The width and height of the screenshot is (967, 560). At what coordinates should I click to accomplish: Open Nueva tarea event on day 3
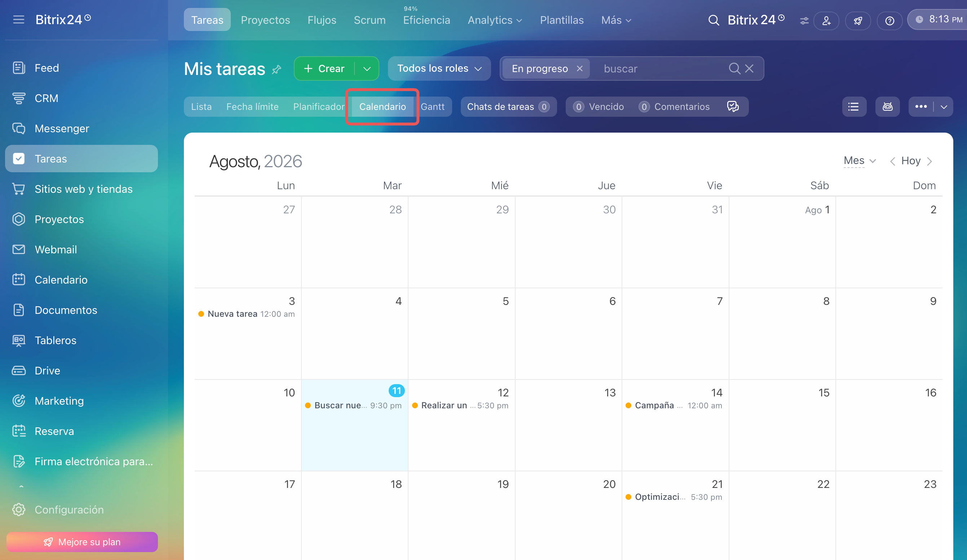pyautogui.click(x=247, y=314)
